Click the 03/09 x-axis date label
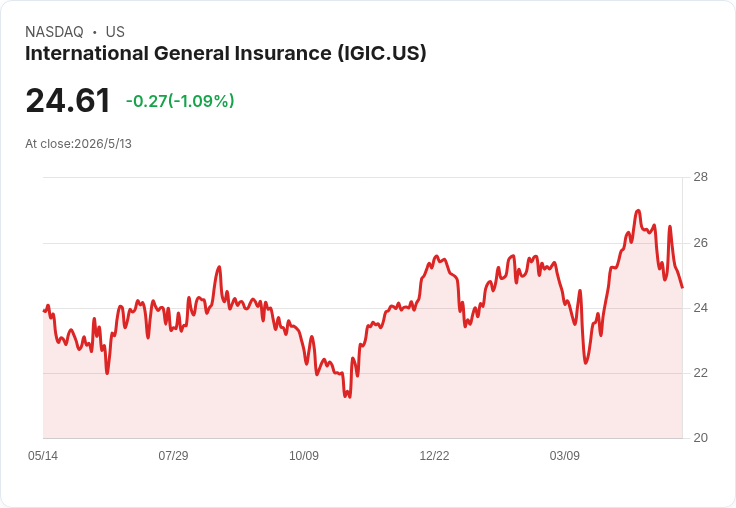The image size is (736, 508). pos(565,455)
